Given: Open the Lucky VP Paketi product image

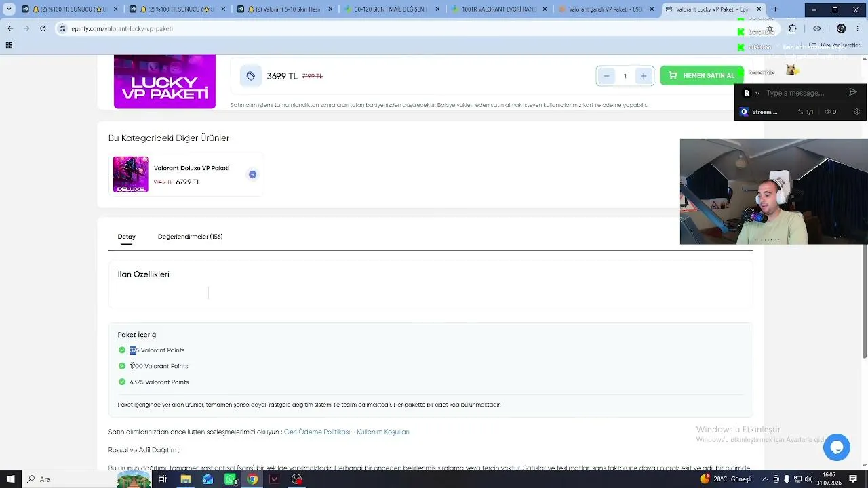Looking at the screenshot, I should click(x=165, y=81).
